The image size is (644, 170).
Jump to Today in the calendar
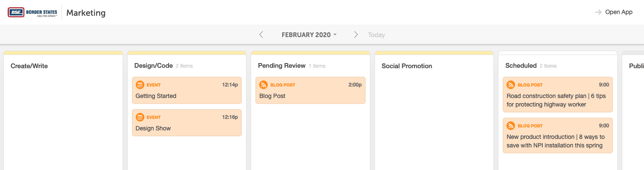(376, 35)
